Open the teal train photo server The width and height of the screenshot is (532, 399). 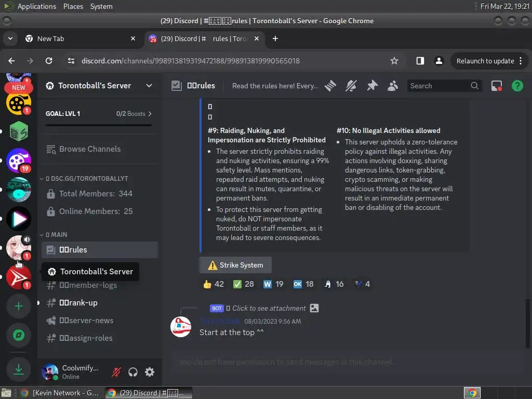pyautogui.click(x=19, y=190)
